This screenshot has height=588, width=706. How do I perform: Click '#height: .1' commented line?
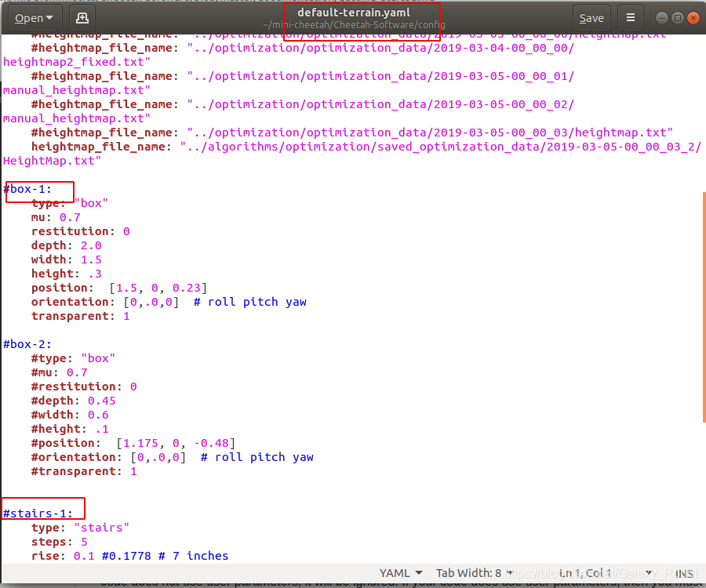70,429
